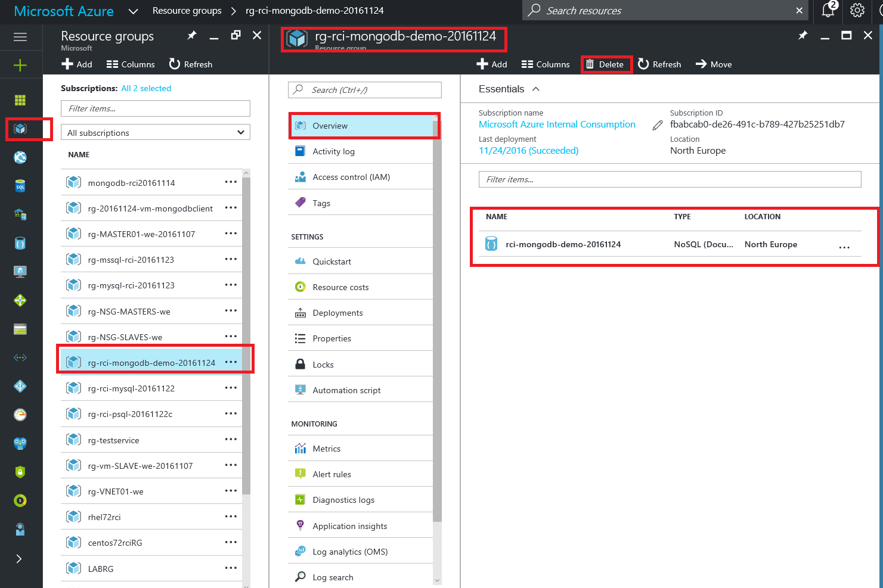Open the 11/24/2016 (Succeeded) deployment link
The image size is (883, 588).
pyautogui.click(x=529, y=151)
